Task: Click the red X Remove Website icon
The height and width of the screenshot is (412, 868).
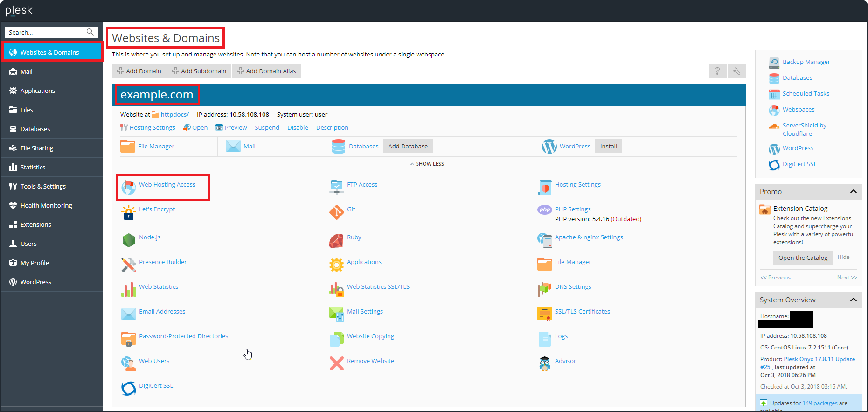Action: click(336, 363)
